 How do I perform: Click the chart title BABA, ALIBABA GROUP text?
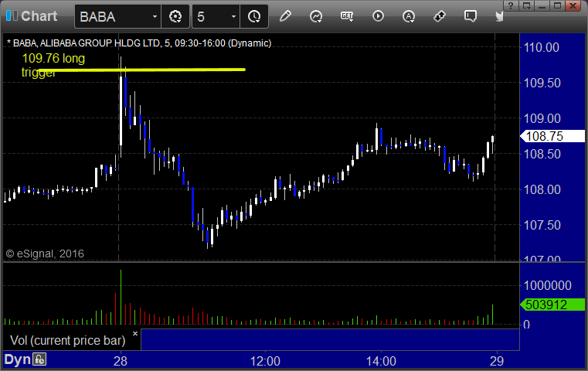[x=139, y=43]
